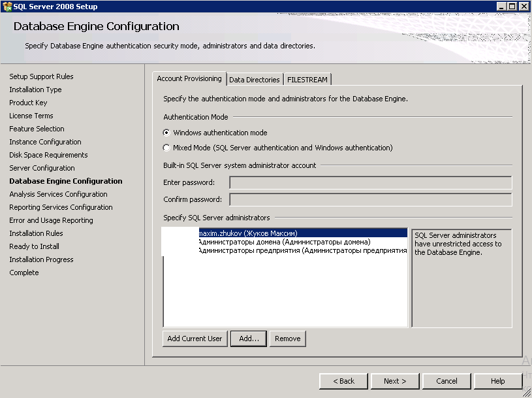Click the Add Current User button
The height and width of the screenshot is (398, 532).
(x=195, y=339)
